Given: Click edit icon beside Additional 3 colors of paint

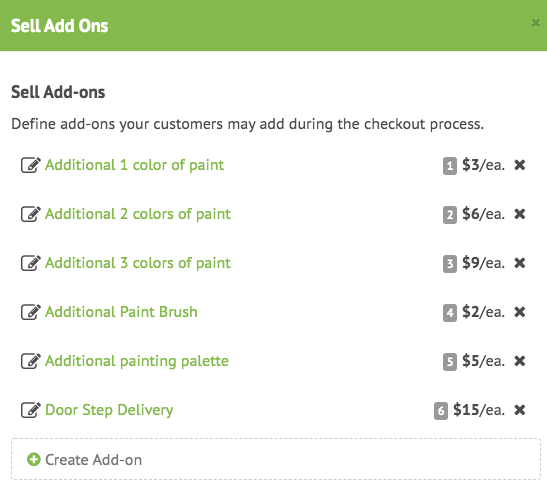Looking at the screenshot, I should [x=31, y=263].
